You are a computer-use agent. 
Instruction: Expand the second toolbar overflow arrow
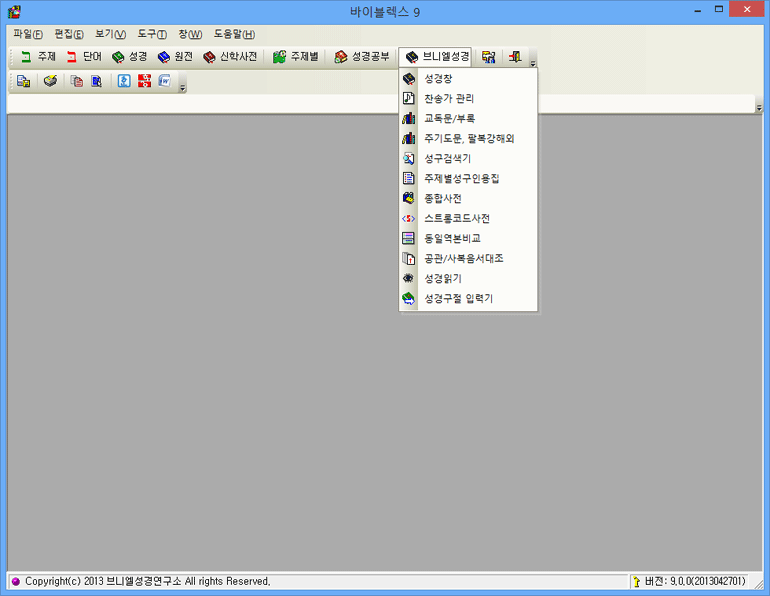pos(183,88)
